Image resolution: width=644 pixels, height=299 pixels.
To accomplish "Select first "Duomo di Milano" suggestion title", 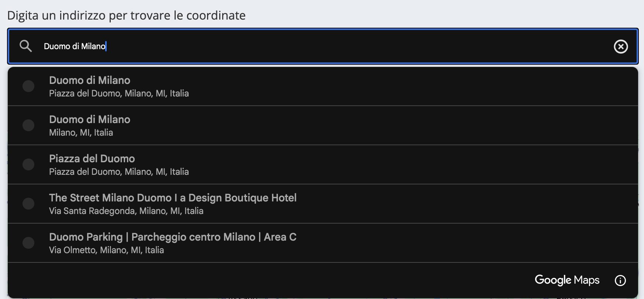I will click(x=90, y=80).
